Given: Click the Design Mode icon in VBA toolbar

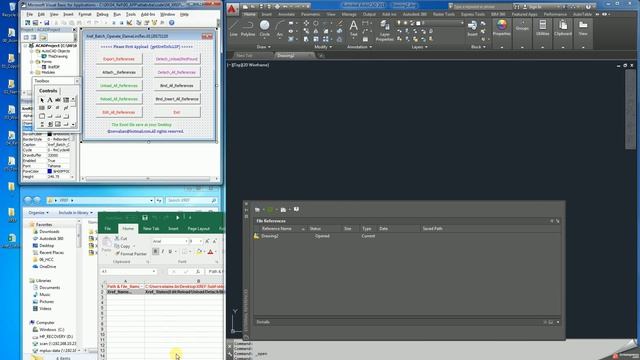Looking at the screenshot, I should coord(129,23).
